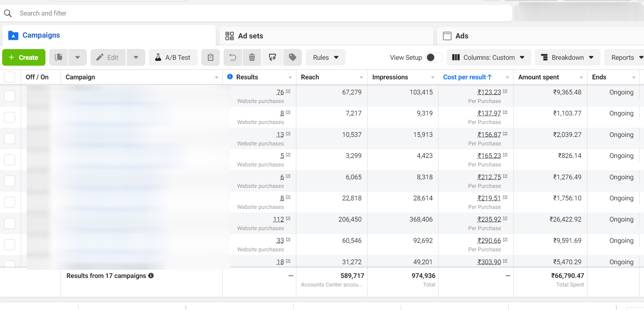Image resolution: width=644 pixels, height=310 pixels.
Task: Check the row with ₹1,276.49 spent
Action: (10, 181)
